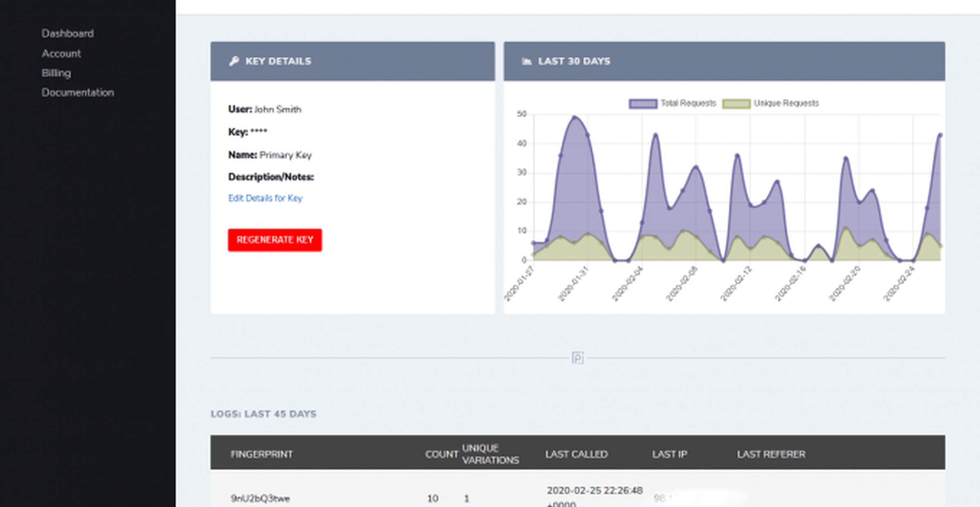Click the P logo icon on divider line

click(577, 358)
